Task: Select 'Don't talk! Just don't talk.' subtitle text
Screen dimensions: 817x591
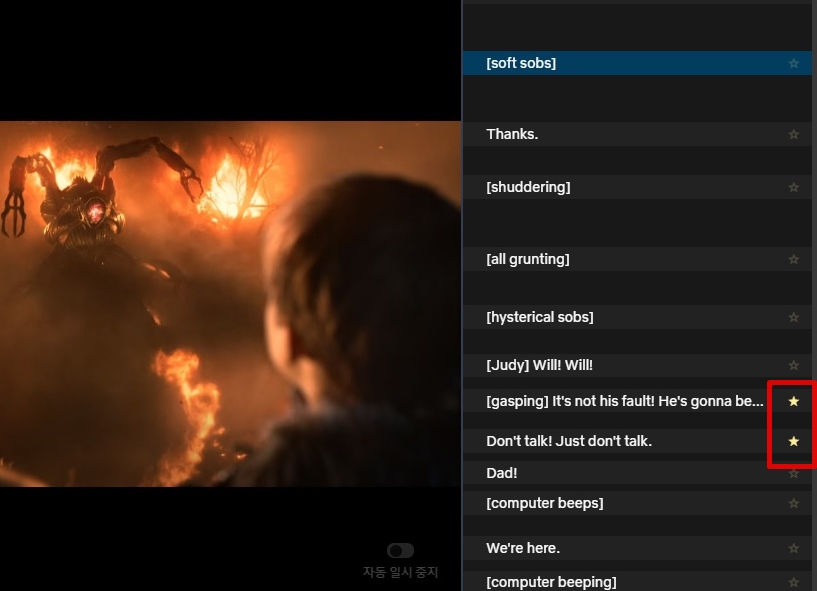Action: click(x=569, y=441)
